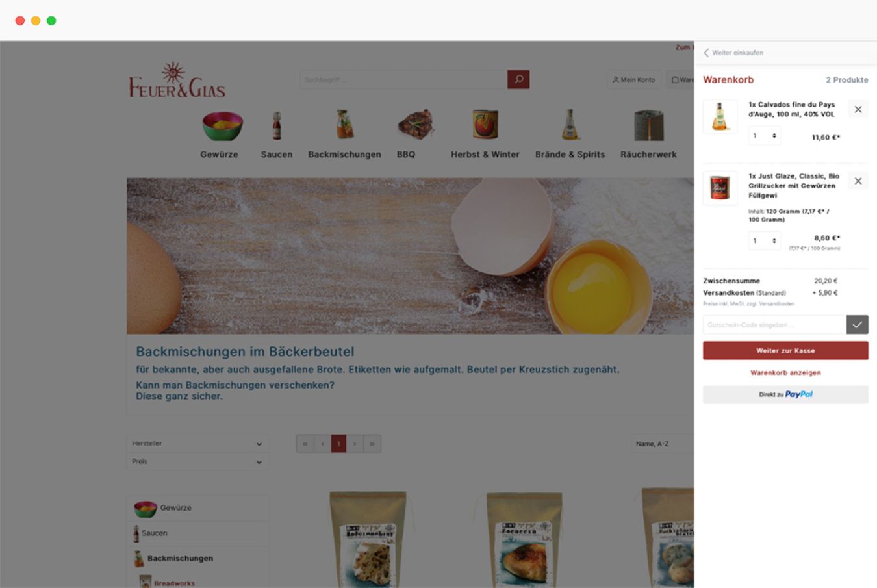Remove Calvados item with its X icon
The image size is (877, 588).
tap(858, 109)
